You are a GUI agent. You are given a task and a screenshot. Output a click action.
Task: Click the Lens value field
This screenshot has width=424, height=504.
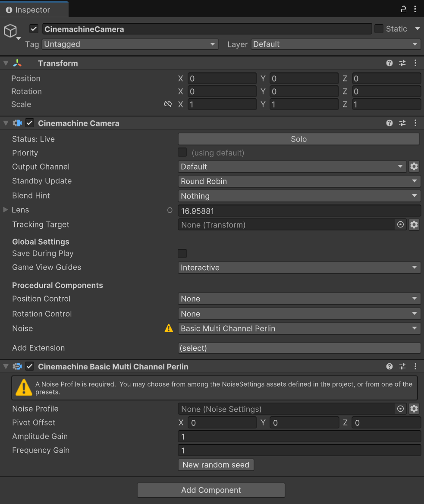click(299, 211)
